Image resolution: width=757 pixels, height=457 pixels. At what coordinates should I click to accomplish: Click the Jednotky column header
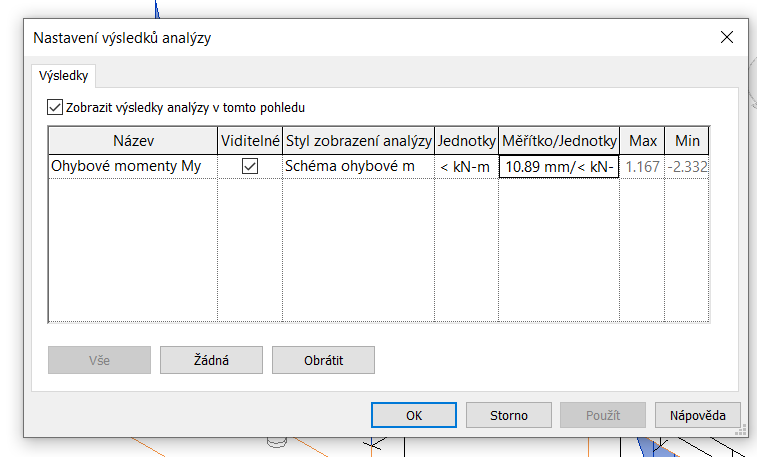point(466,141)
